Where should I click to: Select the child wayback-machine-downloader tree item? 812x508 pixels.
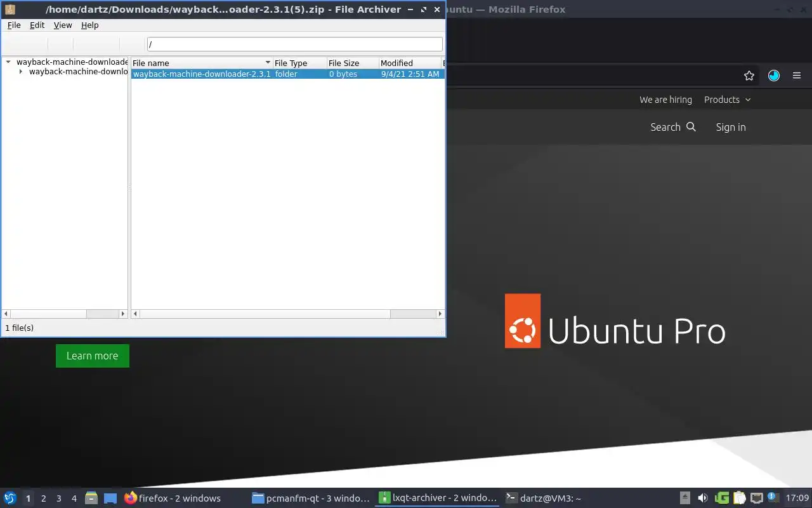[x=78, y=72]
